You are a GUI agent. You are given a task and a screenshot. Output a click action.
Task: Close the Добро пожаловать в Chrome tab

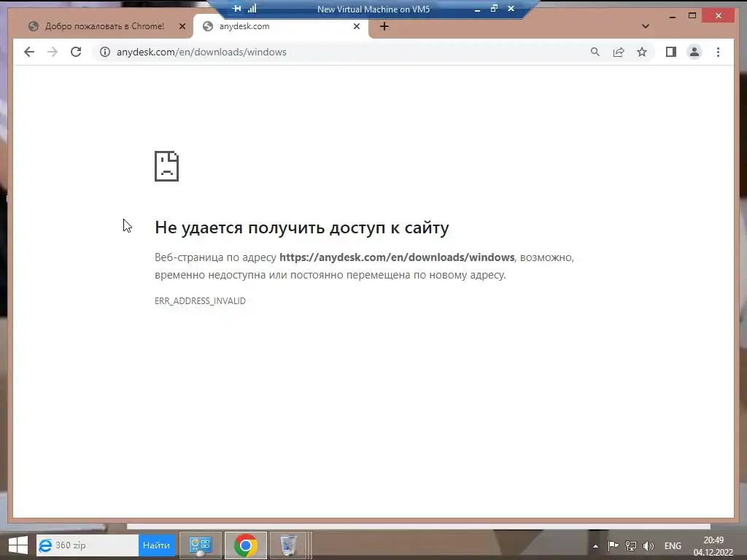[x=182, y=26]
